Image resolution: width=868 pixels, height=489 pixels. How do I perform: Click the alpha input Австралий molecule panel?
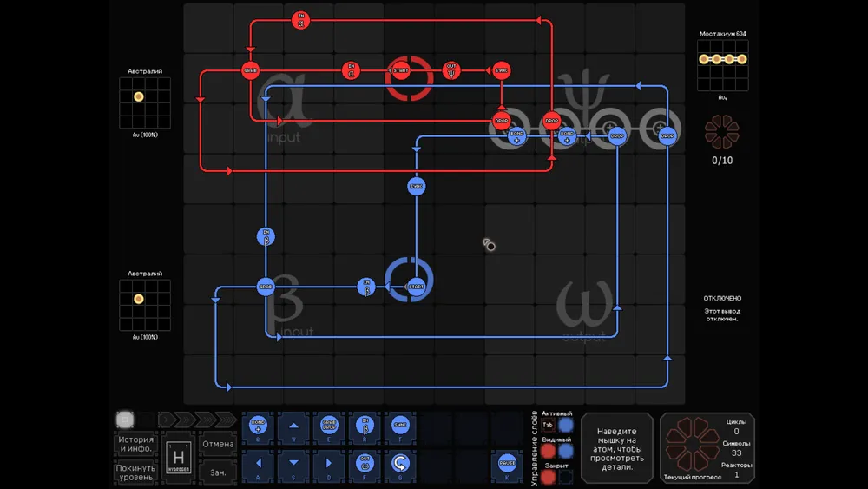point(145,103)
